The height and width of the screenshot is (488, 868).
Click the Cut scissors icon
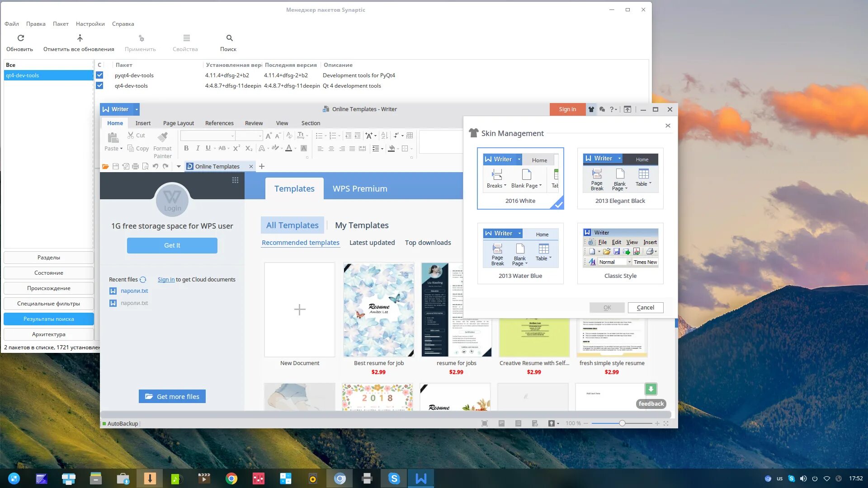click(x=131, y=135)
